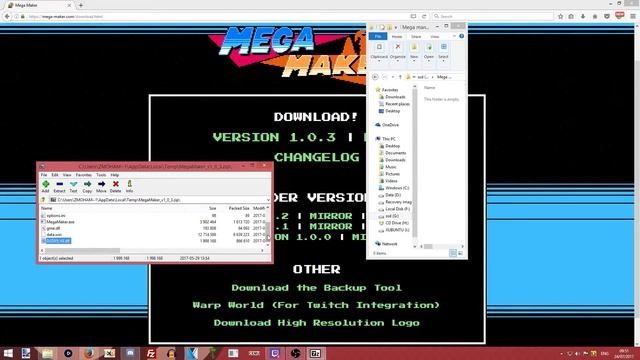Click the red Delete icon in 7-Zip
The width and height of the screenshot is (640, 360).
[116, 186]
